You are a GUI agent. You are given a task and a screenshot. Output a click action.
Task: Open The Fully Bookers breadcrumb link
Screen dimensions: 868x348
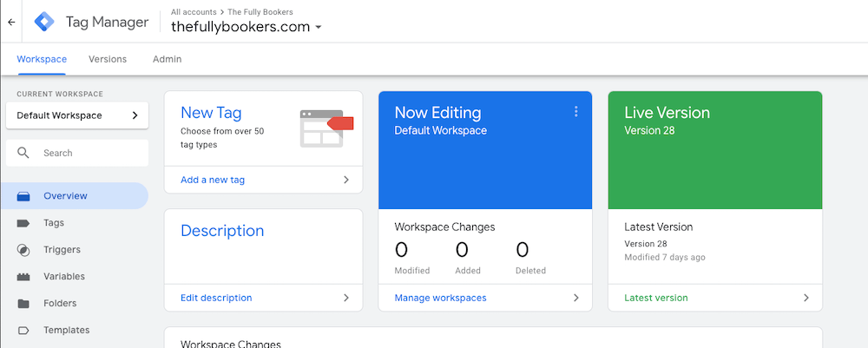[x=260, y=11]
